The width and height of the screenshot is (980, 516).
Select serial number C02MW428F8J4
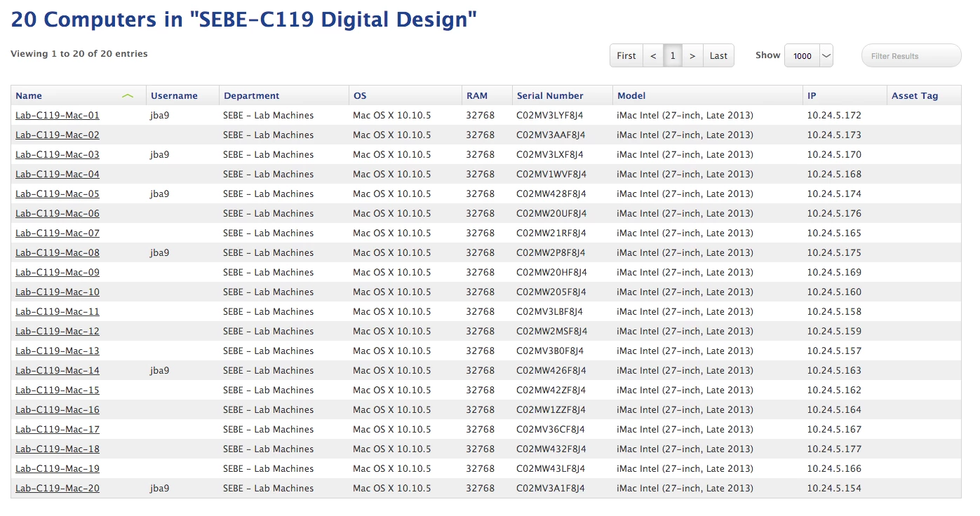551,194
